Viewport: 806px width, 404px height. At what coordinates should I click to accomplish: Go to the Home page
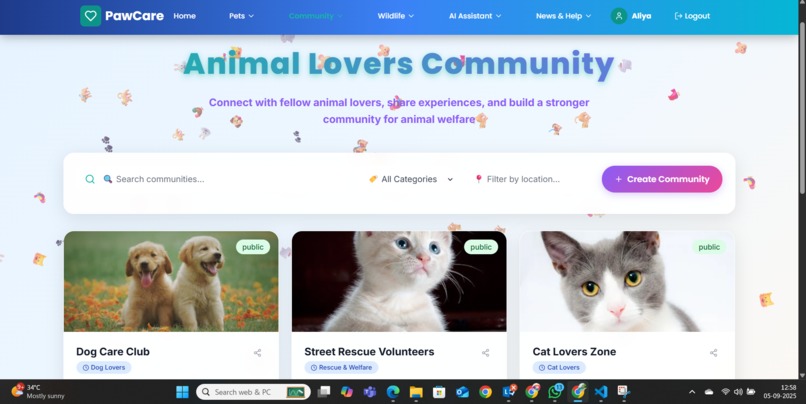click(185, 16)
